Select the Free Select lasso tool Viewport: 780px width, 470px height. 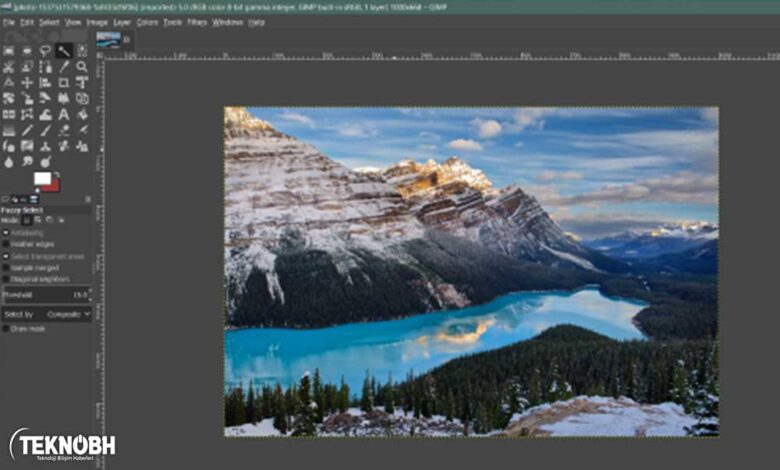pos(45,51)
